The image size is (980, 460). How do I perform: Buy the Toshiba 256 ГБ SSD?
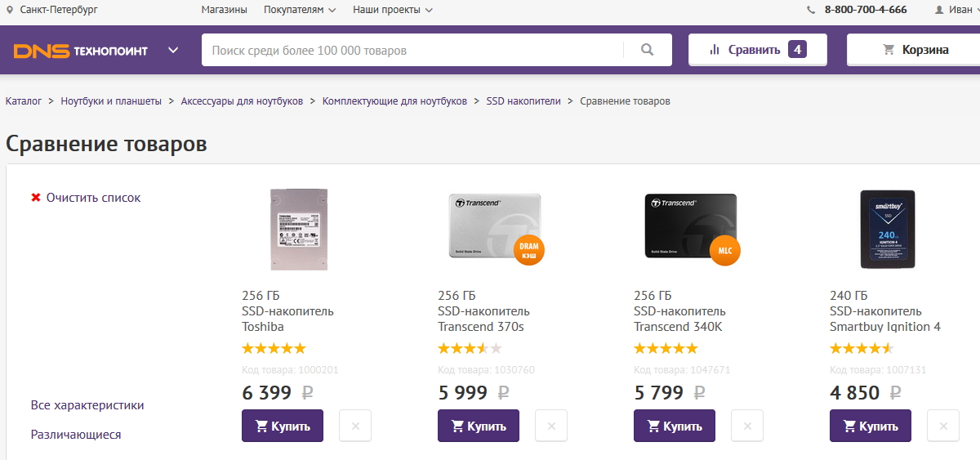click(283, 426)
